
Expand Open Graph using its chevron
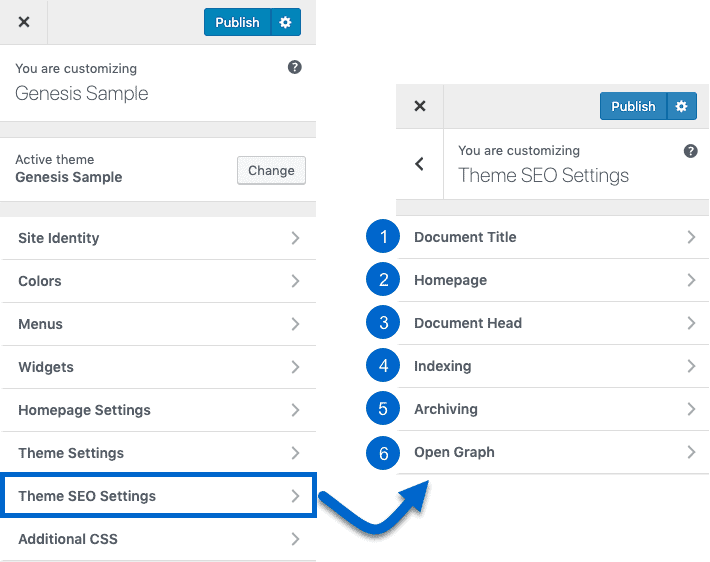click(x=691, y=452)
